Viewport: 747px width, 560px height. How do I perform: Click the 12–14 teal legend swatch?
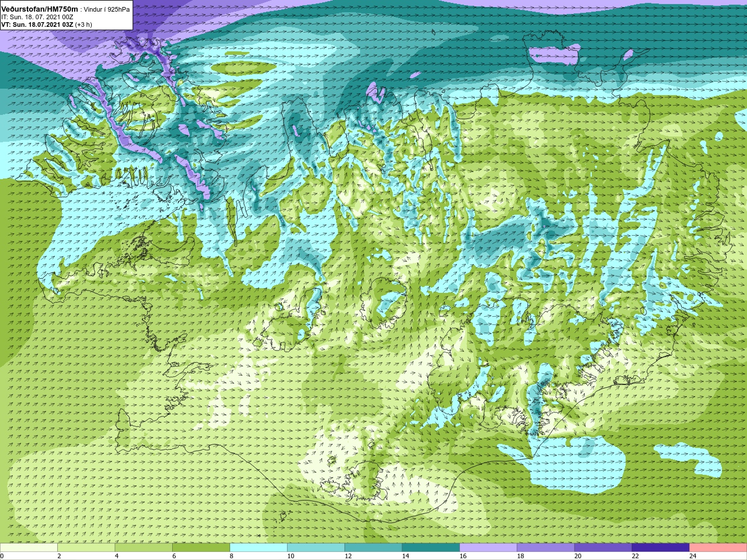pyautogui.click(x=373, y=548)
